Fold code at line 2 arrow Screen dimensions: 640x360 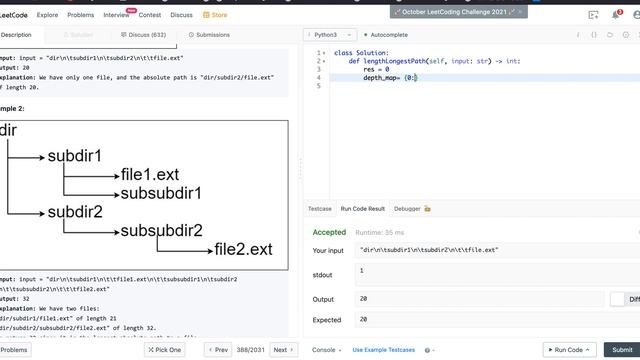[x=324, y=61]
